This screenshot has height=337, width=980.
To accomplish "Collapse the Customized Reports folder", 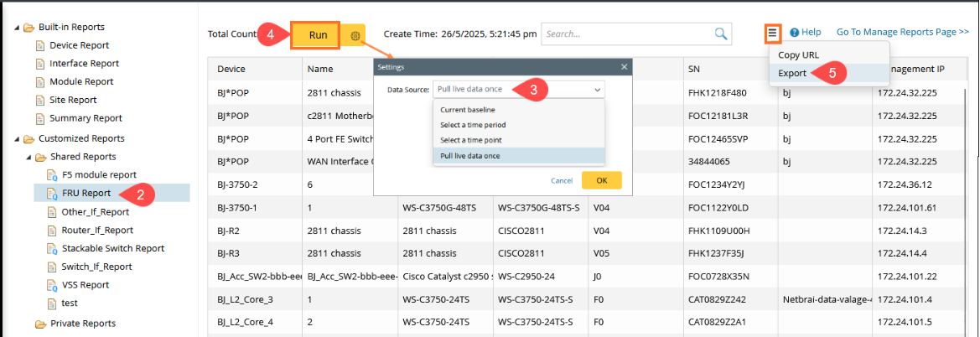I will tap(15, 139).
